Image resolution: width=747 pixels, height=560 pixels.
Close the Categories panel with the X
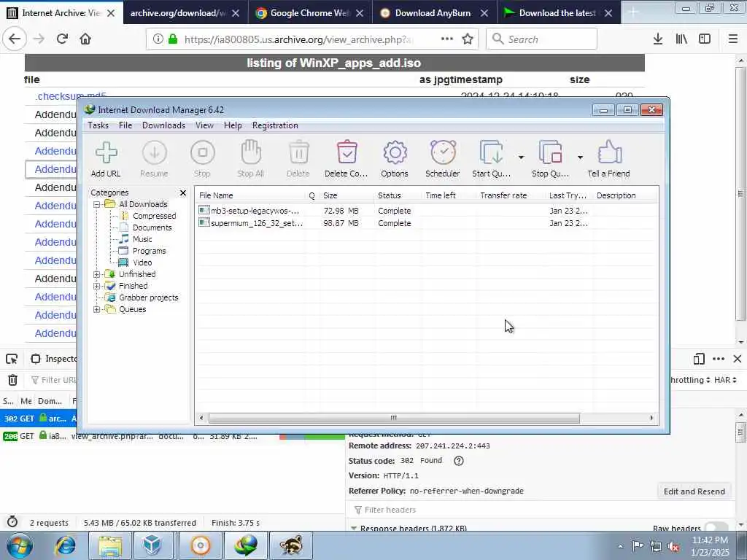183,192
